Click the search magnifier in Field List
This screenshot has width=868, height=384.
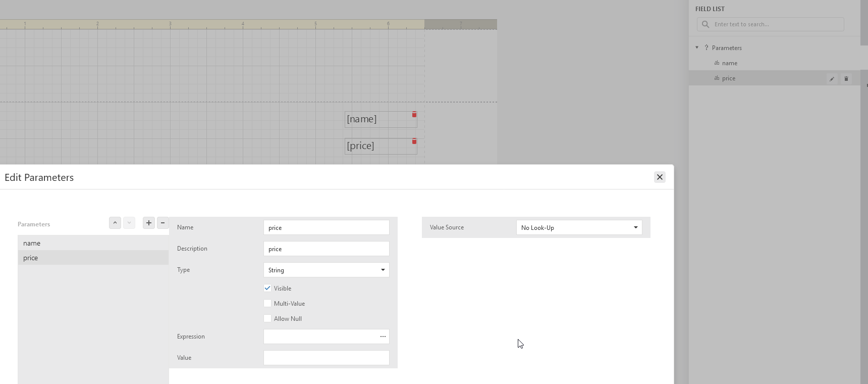point(706,24)
